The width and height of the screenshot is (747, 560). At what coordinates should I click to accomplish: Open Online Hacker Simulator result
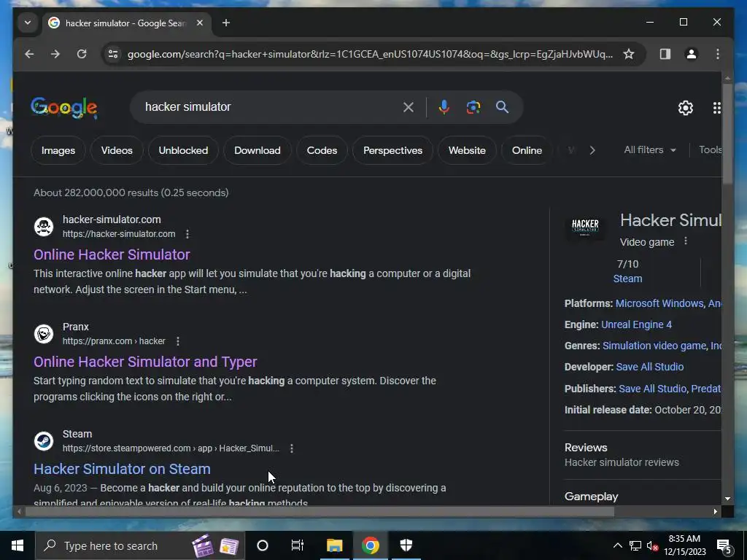(112, 254)
